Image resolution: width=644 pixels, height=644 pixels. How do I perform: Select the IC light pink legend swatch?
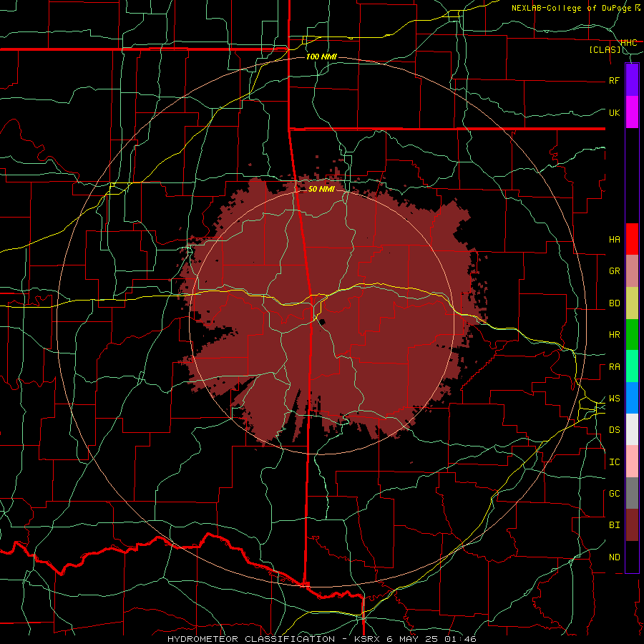(x=632, y=462)
